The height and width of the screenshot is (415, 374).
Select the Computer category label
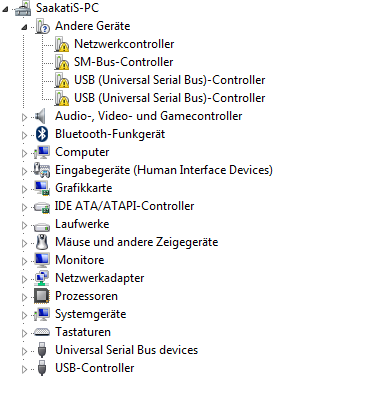pyautogui.click(x=82, y=152)
